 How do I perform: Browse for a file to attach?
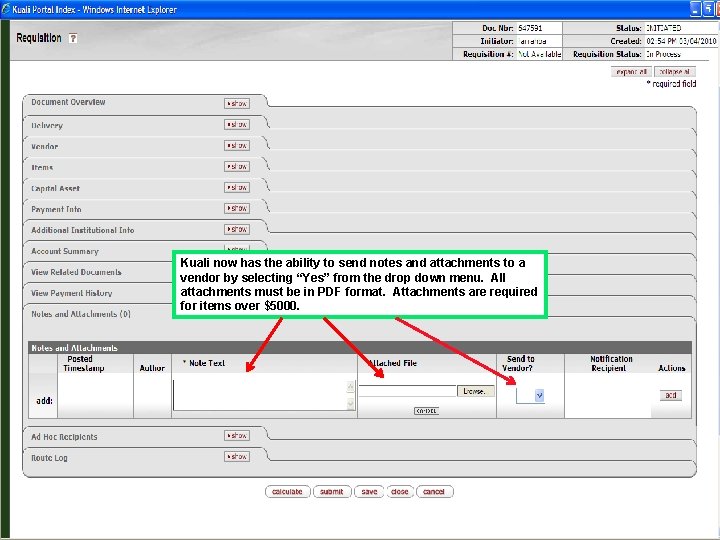[x=475, y=391]
